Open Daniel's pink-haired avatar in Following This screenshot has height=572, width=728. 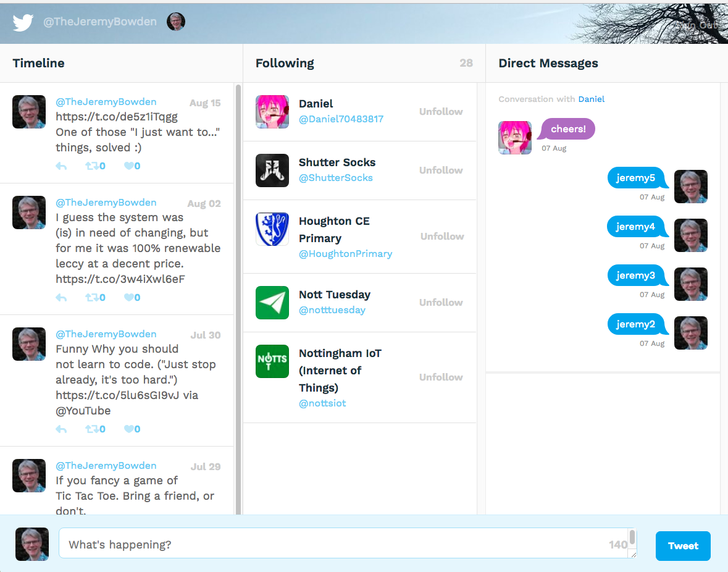coord(272,112)
